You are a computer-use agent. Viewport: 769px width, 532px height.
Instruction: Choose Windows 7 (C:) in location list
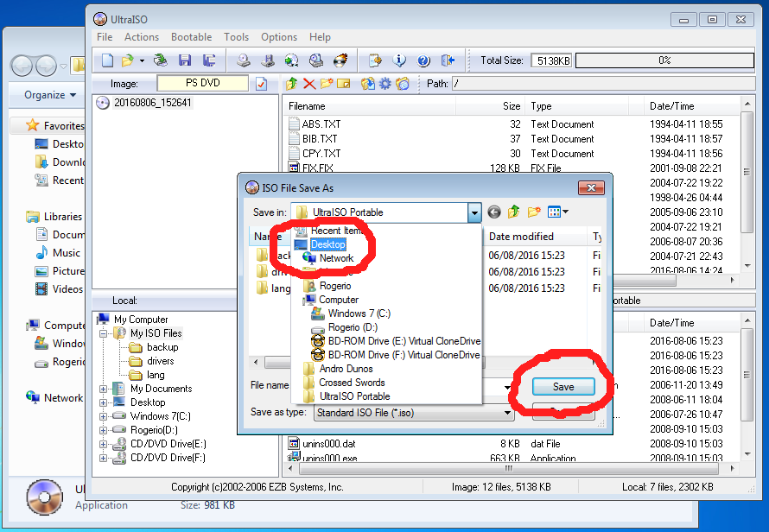click(x=359, y=313)
